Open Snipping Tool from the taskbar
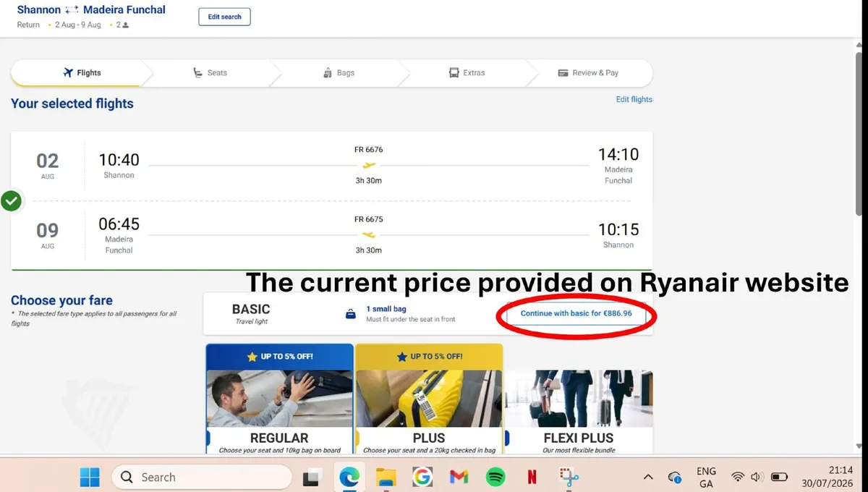This screenshot has height=492, width=868. [569, 477]
